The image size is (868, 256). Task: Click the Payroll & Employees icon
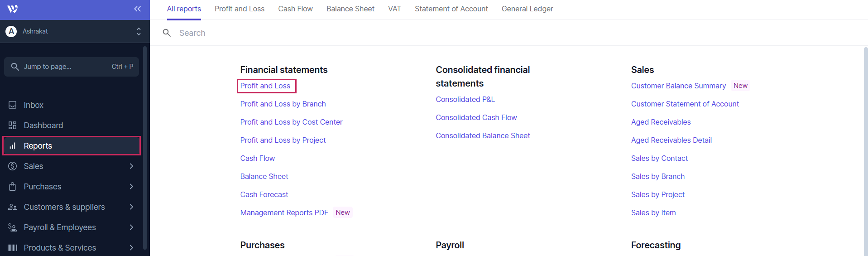13,227
